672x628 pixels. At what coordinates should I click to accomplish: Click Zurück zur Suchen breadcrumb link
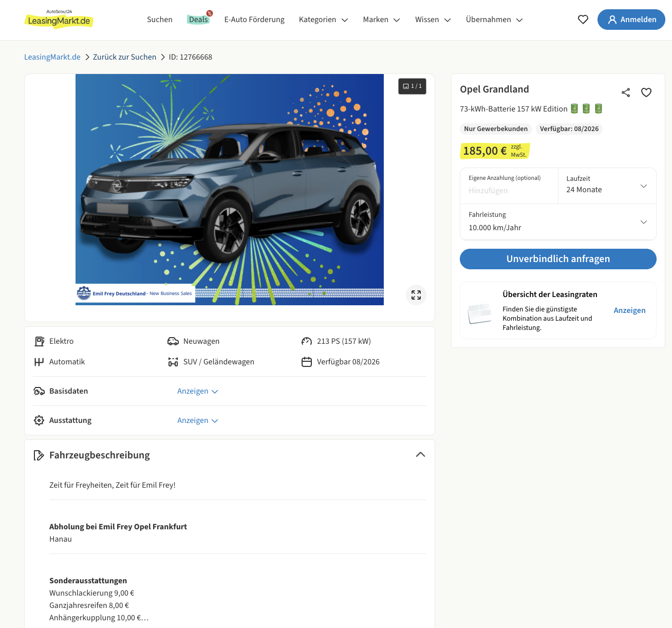point(124,57)
